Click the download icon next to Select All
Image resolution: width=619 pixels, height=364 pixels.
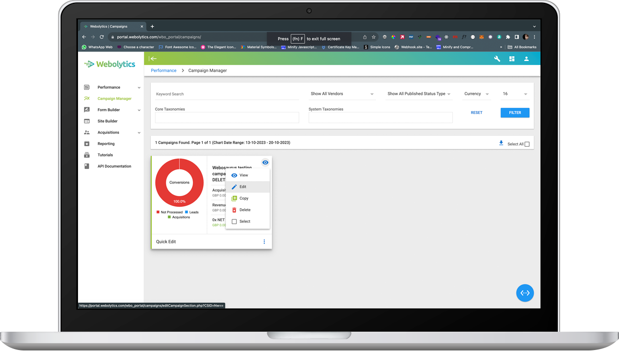tap(502, 144)
